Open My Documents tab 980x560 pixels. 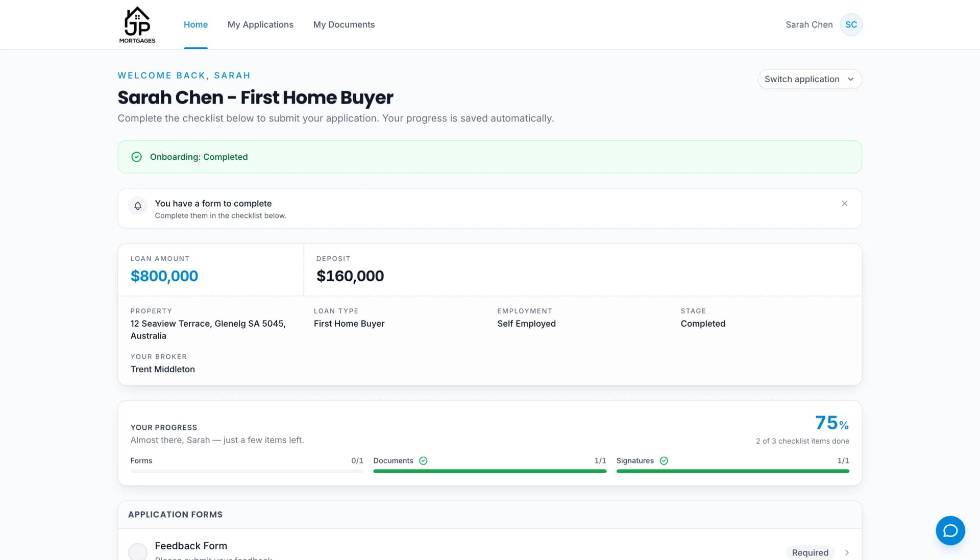pos(344,25)
